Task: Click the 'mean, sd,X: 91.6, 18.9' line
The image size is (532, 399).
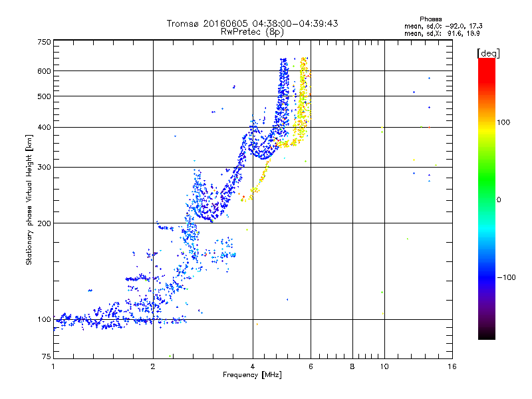Action: click(x=442, y=34)
